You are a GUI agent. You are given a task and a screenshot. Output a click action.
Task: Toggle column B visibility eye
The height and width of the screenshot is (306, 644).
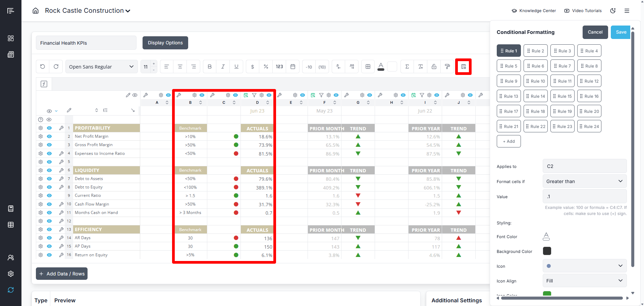[202, 95]
